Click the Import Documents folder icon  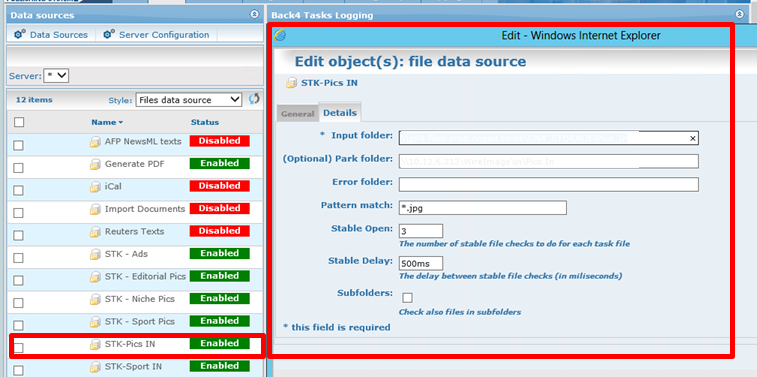click(x=95, y=209)
